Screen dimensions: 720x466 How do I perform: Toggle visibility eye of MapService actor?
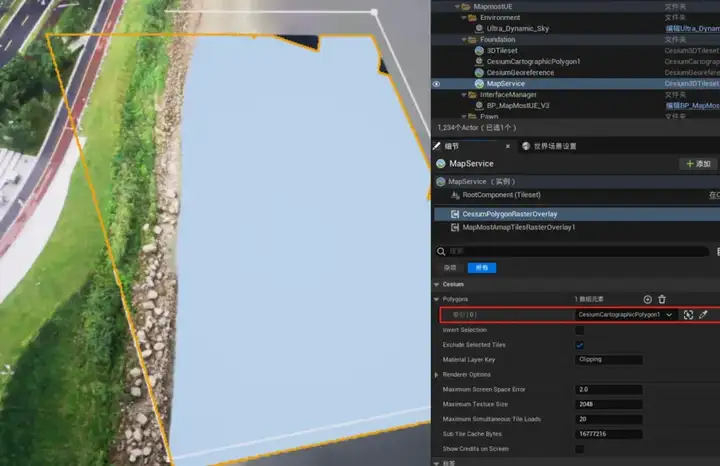pos(436,84)
